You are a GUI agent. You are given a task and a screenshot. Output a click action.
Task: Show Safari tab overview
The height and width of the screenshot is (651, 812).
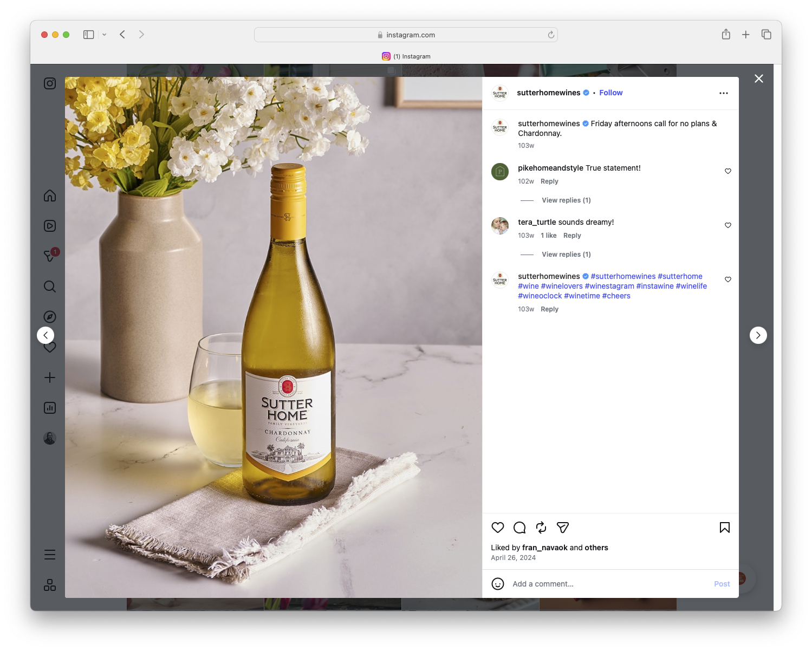pos(766,35)
